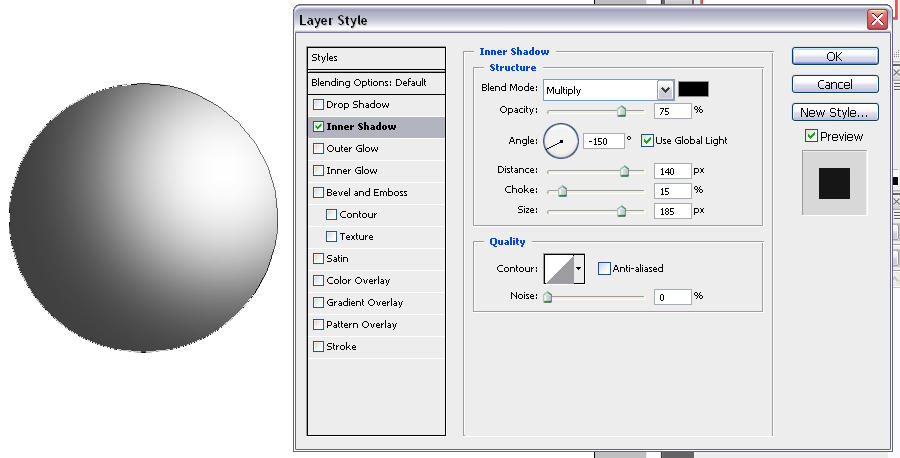Image resolution: width=900 pixels, height=458 pixels.
Task: Click the contour curve thumbnail
Action: coord(558,269)
